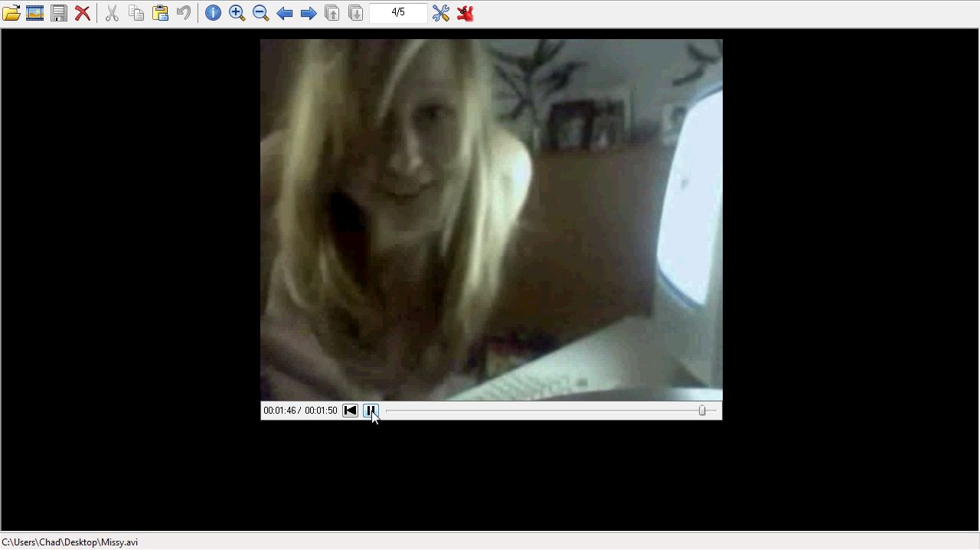This screenshot has width=980, height=550.
Task: Show file information with the blue info icon
Action: point(213,13)
